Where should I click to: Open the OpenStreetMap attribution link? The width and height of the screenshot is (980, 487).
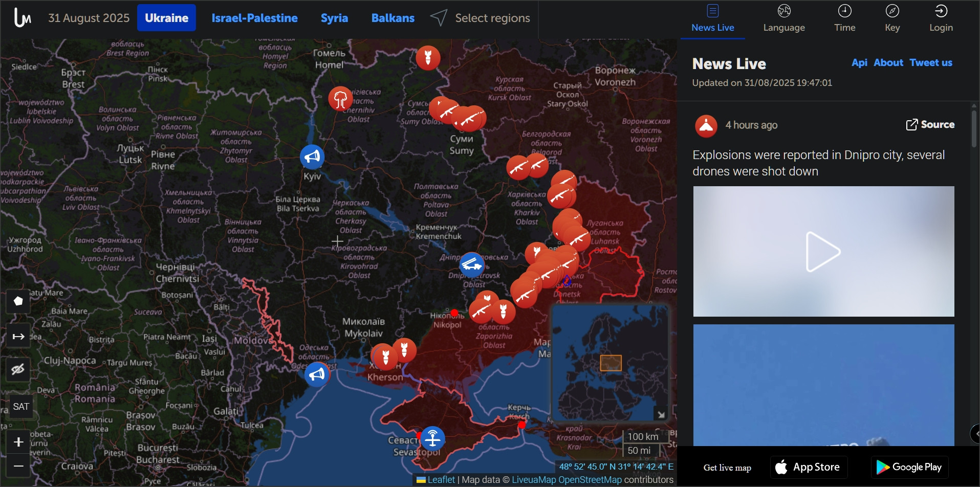pos(590,480)
